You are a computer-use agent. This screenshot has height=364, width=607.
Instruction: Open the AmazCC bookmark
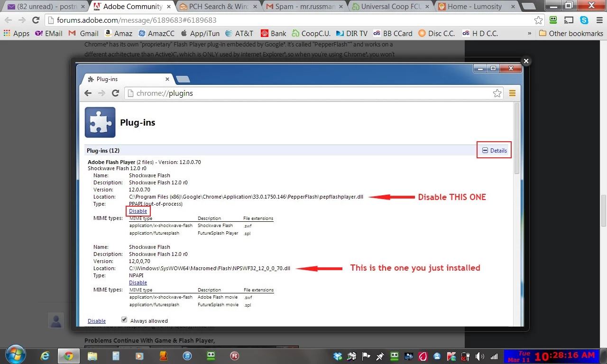click(x=156, y=33)
